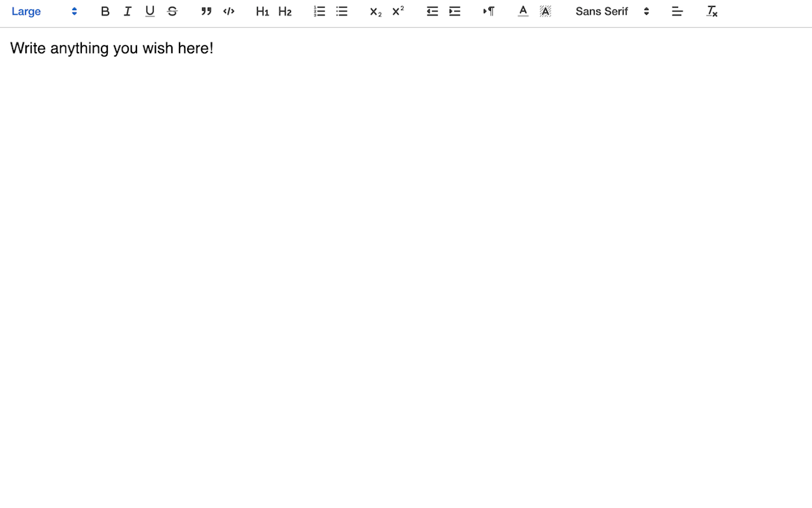This screenshot has width=812, height=508.
Task: Clear all text formatting
Action: [712, 11]
